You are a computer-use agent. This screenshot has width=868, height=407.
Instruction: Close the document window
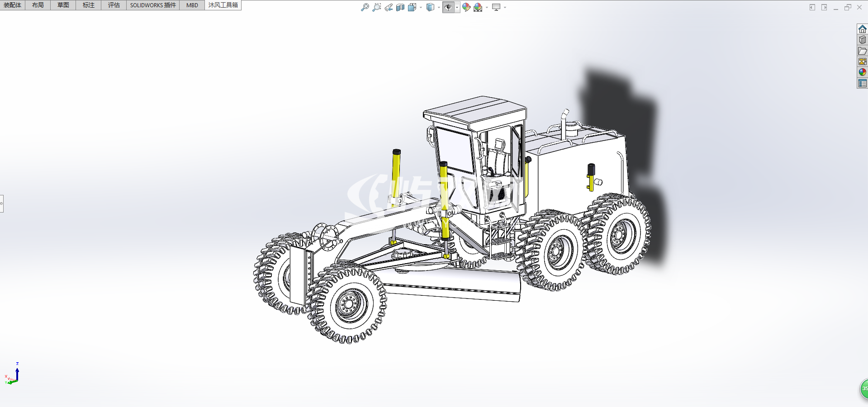[859, 7]
